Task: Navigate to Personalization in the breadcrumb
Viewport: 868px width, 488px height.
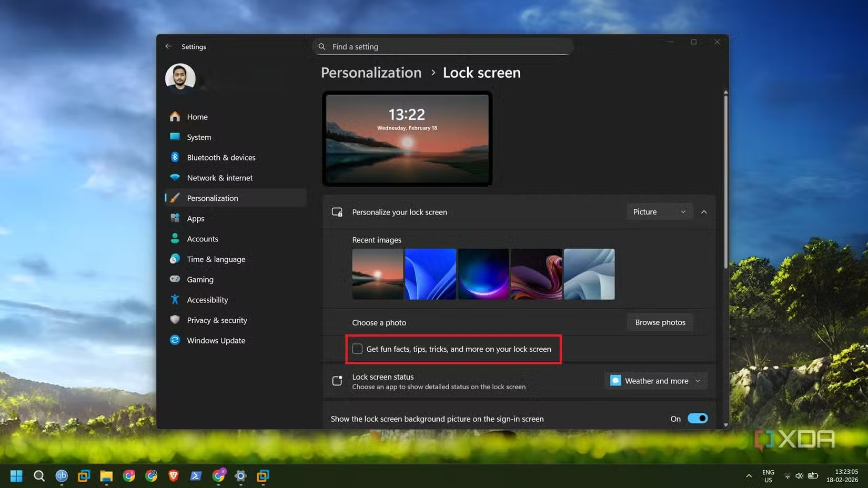Action: tap(371, 73)
